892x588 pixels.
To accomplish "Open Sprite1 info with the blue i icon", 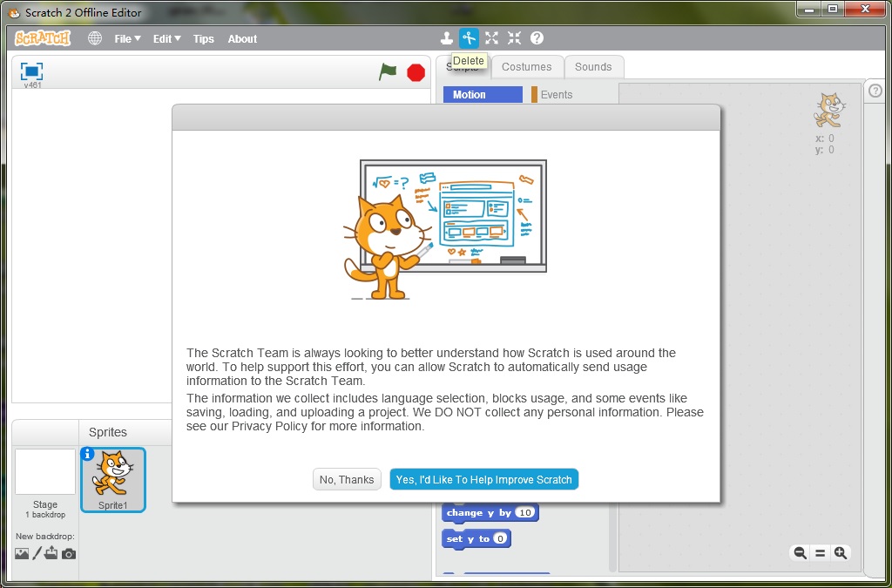I will click(x=88, y=454).
